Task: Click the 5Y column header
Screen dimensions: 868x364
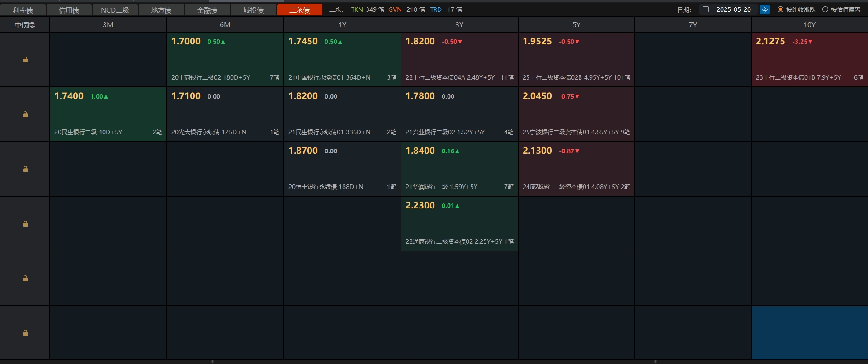Action: click(x=576, y=25)
